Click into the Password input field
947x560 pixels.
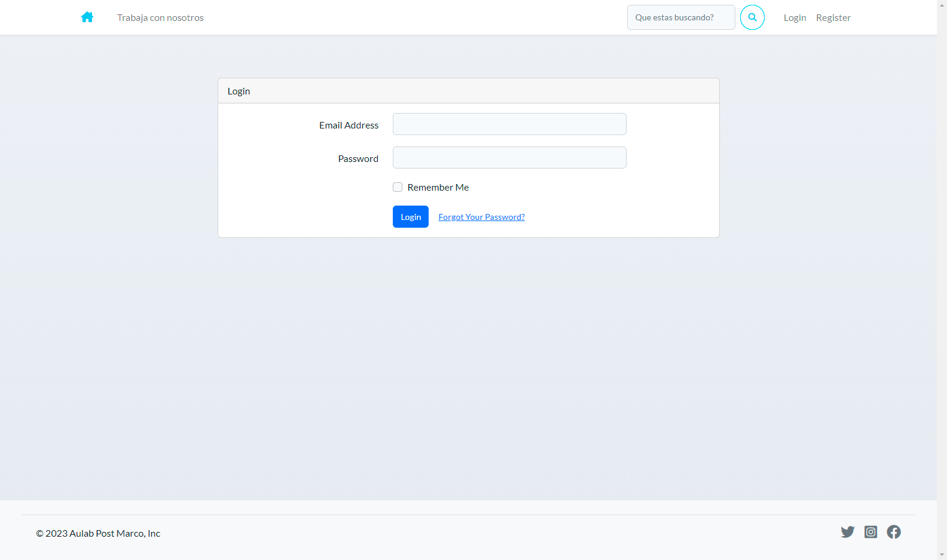coord(509,158)
